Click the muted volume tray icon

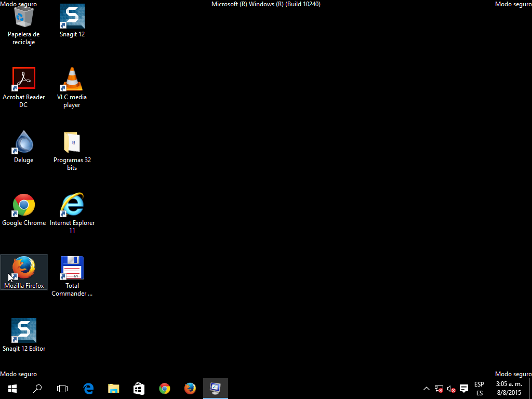pyautogui.click(x=451, y=389)
